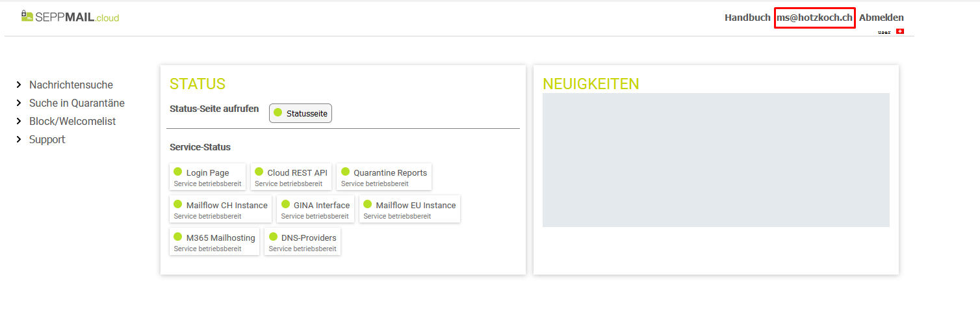Select the Quarantine Reports service card
The height and width of the screenshot is (326, 980).
point(384,177)
